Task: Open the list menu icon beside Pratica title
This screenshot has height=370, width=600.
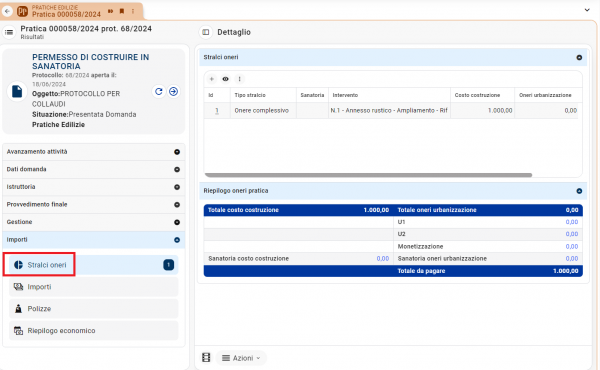Action: 9,32
